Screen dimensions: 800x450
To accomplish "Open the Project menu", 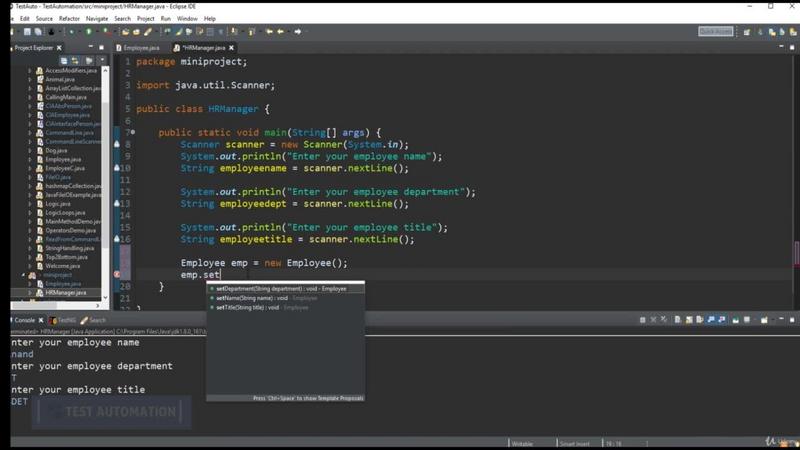I will (145, 18).
